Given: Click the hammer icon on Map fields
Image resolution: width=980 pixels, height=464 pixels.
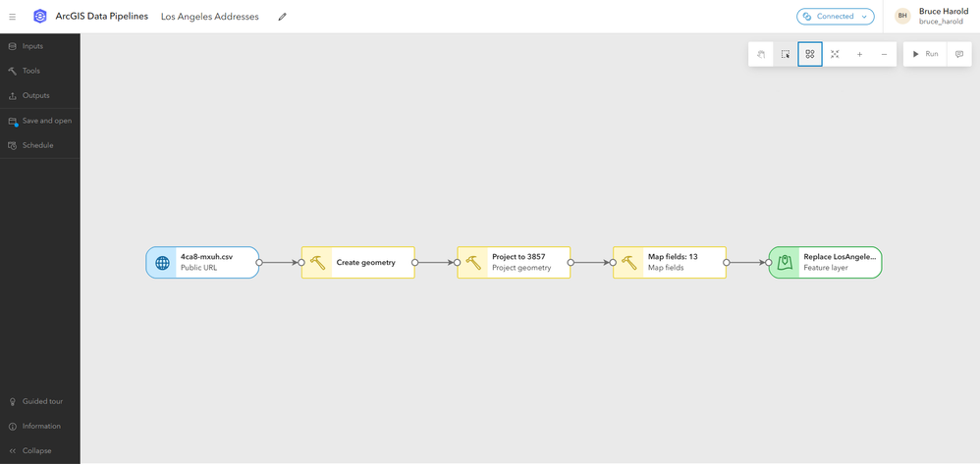Looking at the screenshot, I should click(628, 263).
